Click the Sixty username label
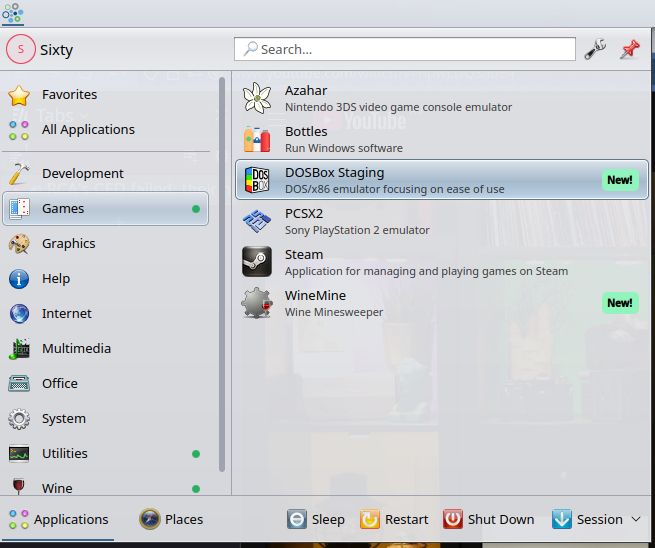 tap(56, 50)
